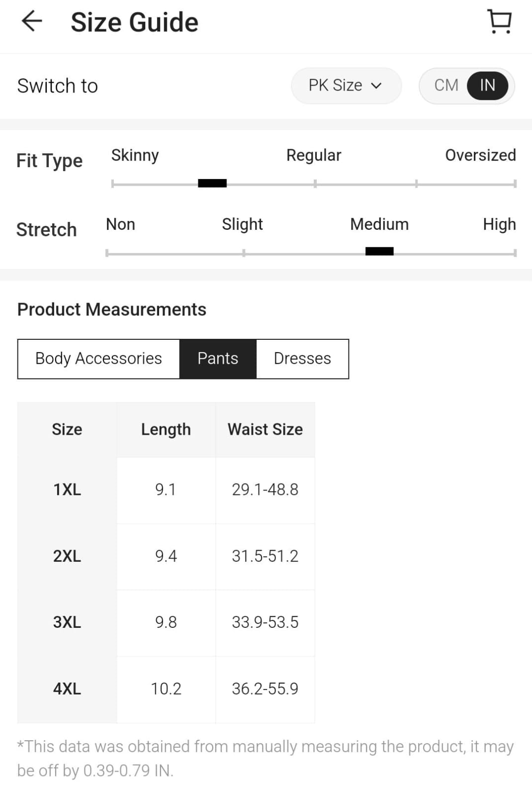Select the 2XL size row
The height and width of the screenshot is (796, 532).
(x=166, y=556)
